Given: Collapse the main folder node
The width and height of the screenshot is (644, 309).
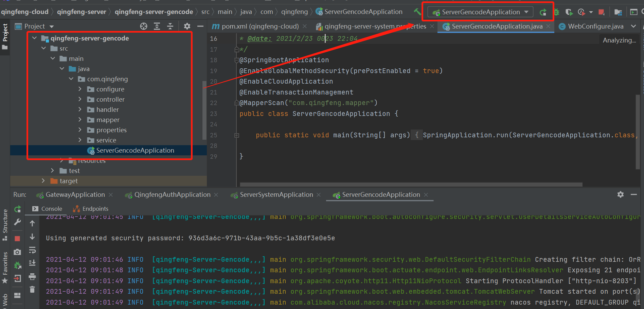Looking at the screenshot, I should 53,58.
